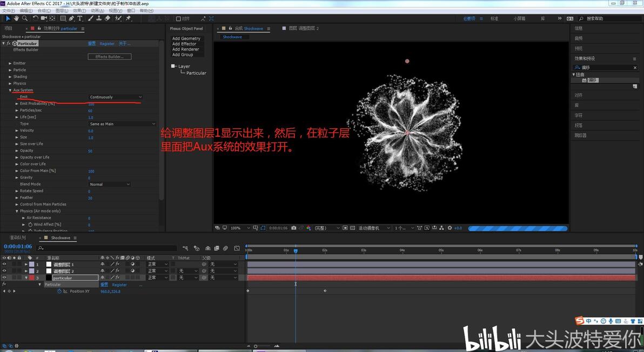Open the Type Same as Main dropdown

123,124
